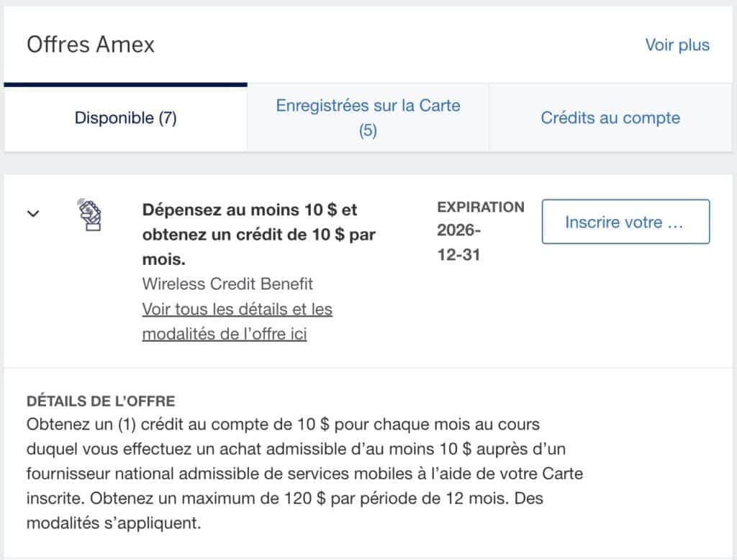Select the "Disponible (7)" tab
737x560 pixels.
tap(125, 118)
